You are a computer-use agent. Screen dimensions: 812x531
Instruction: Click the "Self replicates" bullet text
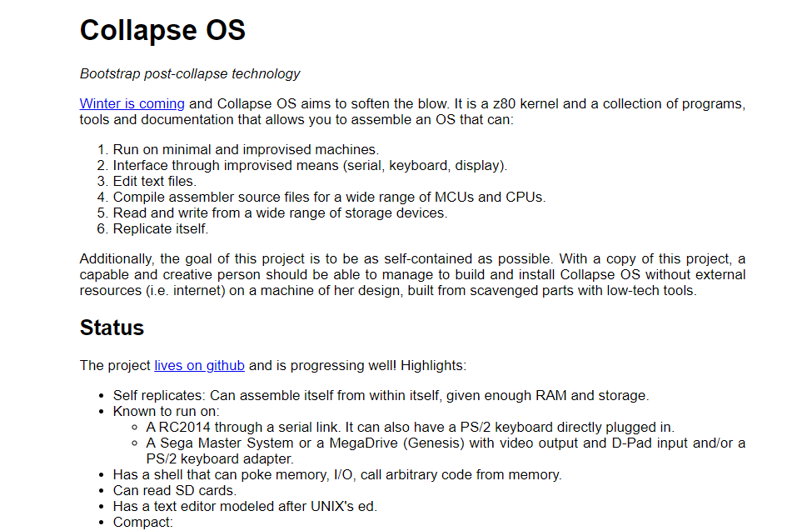tap(381, 396)
